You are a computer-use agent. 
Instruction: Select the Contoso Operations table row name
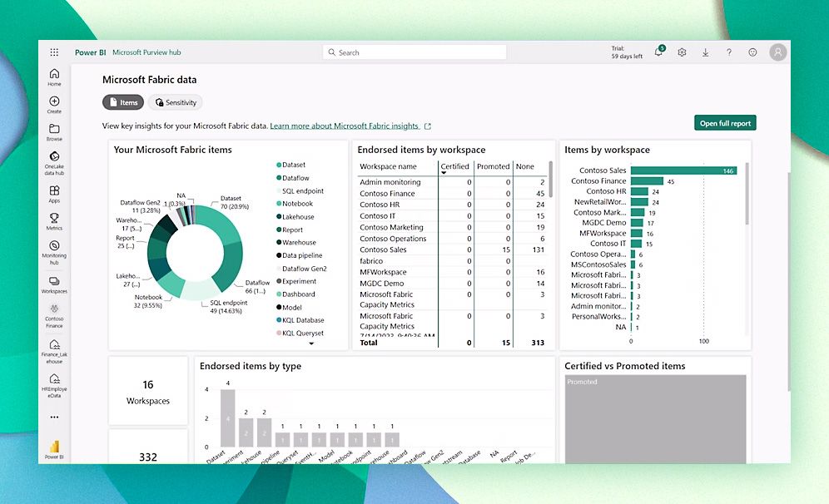point(393,239)
